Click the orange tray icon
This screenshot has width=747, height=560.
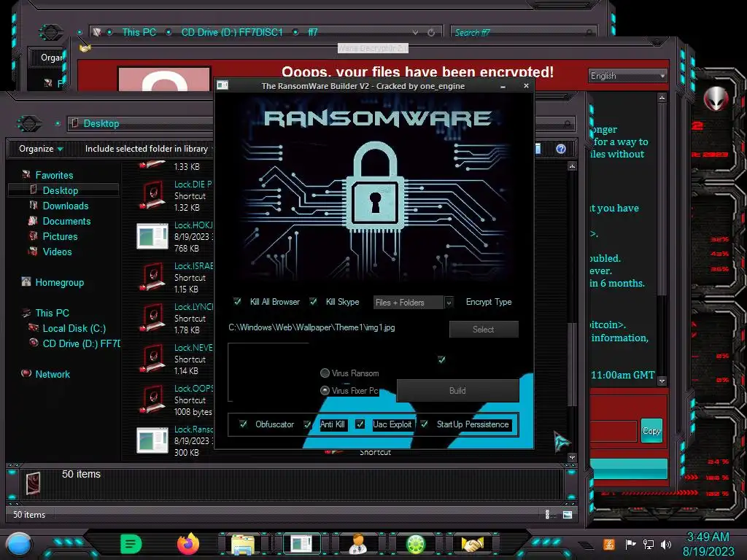(x=609, y=544)
